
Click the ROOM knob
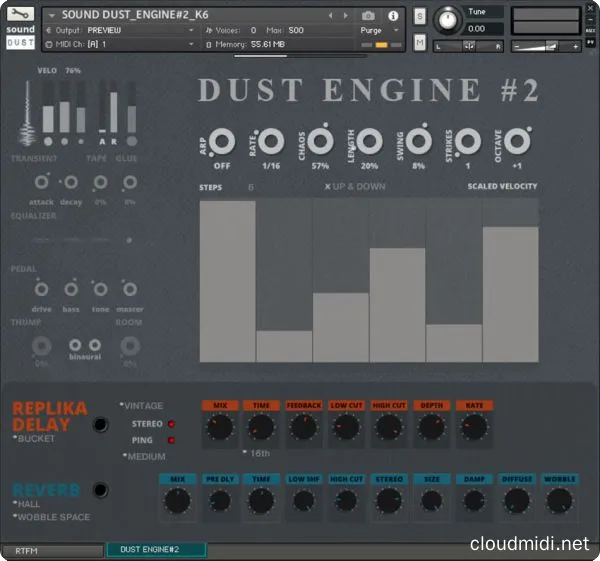coord(130,346)
